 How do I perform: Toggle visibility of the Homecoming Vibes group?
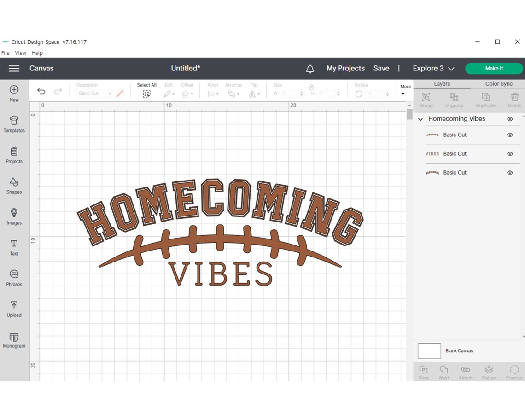pos(510,119)
